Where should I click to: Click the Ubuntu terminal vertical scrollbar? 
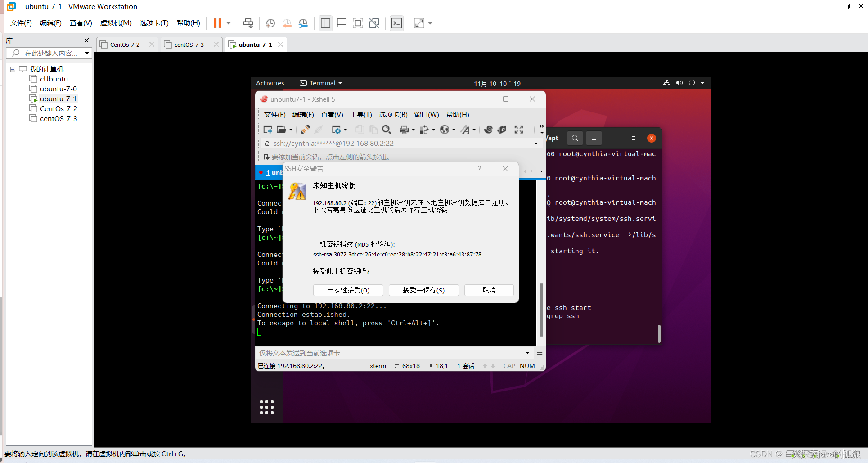click(659, 333)
